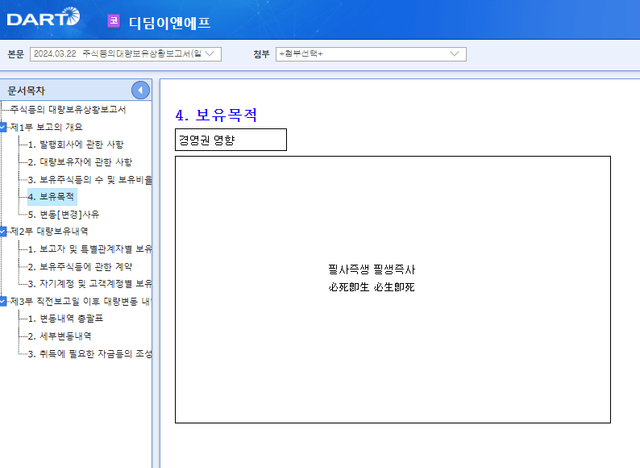Screen dimensions: 640x468
Task: Open 1. 보고자 및 특별관계자별 보유 section
Action: (x=89, y=249)
